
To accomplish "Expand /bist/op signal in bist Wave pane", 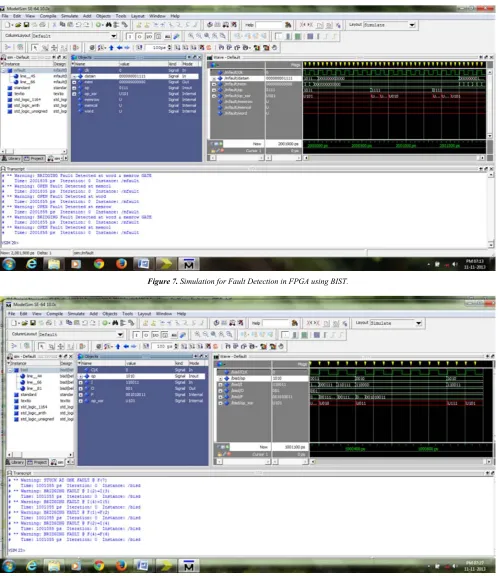I will click(220, 378).
